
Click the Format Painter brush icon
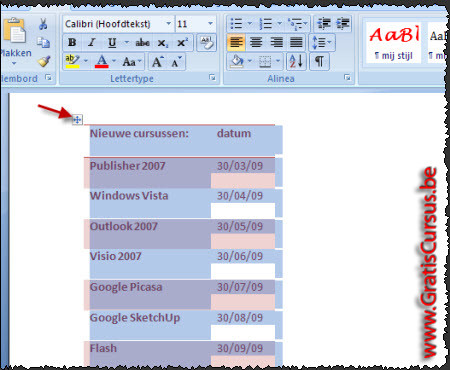tap(44, 61)
